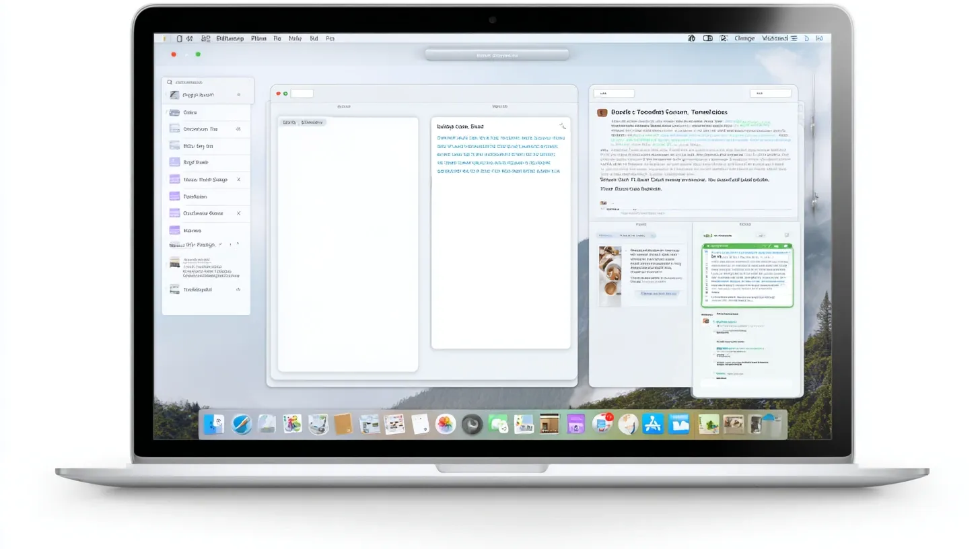The width and height of the screenshot is (980, 549).
Task: Click the green chat icon in dock
Action: pos(497,424)
